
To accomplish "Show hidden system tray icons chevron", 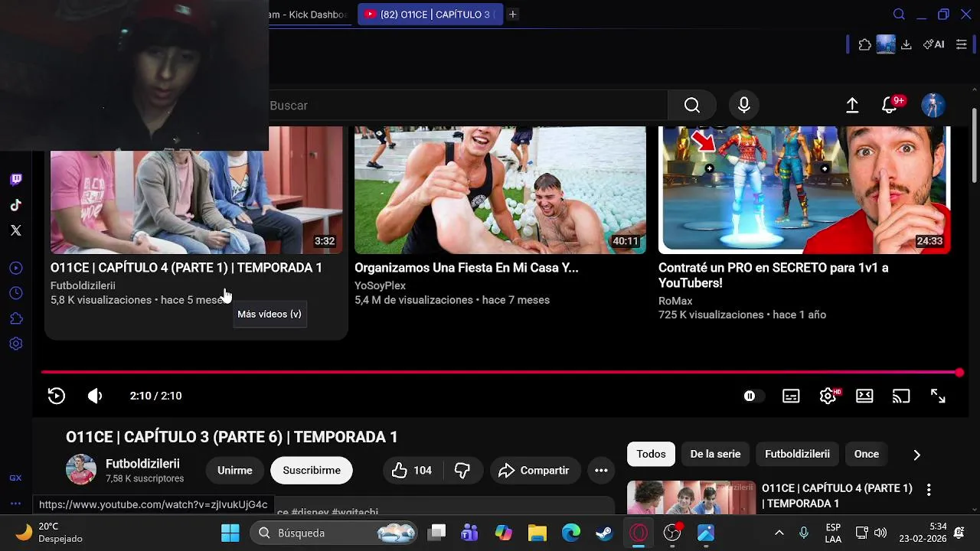I will click(779, 533).
